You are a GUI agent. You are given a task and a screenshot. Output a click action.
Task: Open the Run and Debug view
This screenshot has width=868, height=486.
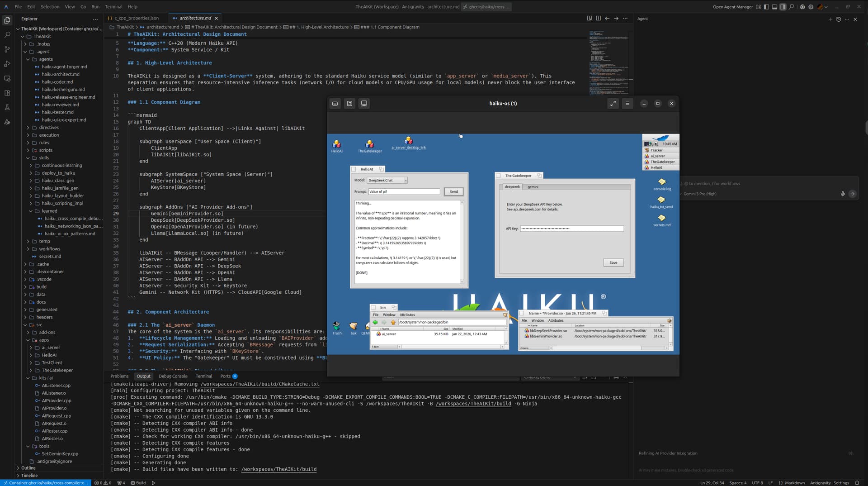(7, 64)
